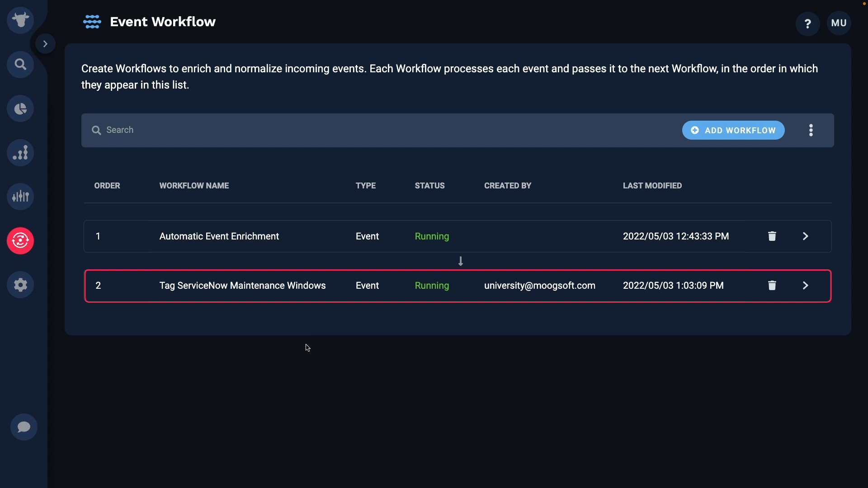Select the active workflow engine sidebar icon
Viewport: 868px width, 488px height.
tap(20, 240)
